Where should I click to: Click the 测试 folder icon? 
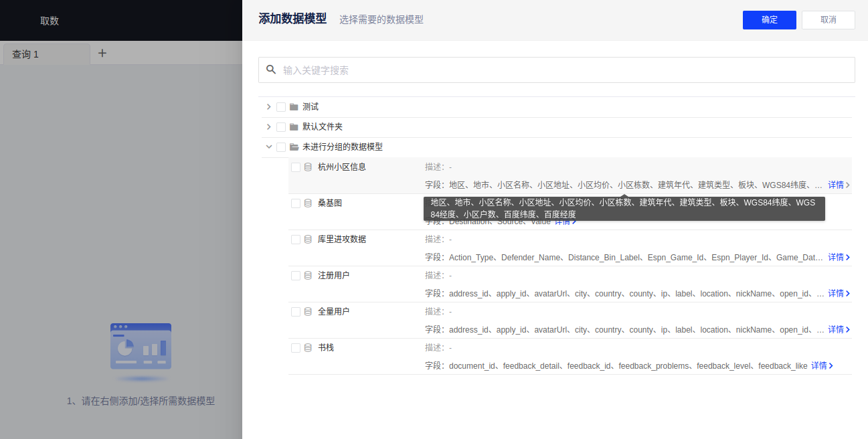coord(294,107)
